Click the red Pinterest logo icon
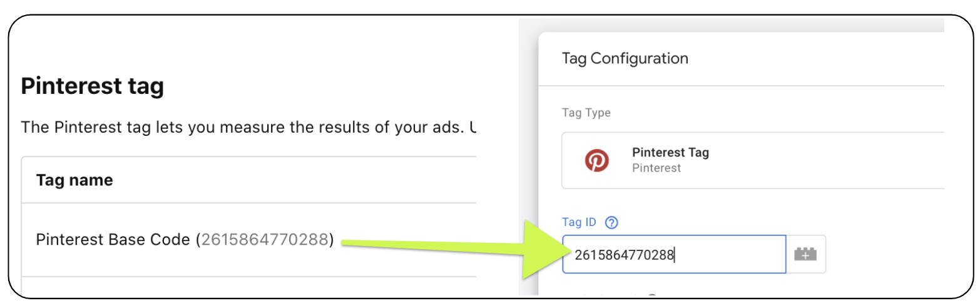The image size is (980, 308). click(x=597, y=160)
